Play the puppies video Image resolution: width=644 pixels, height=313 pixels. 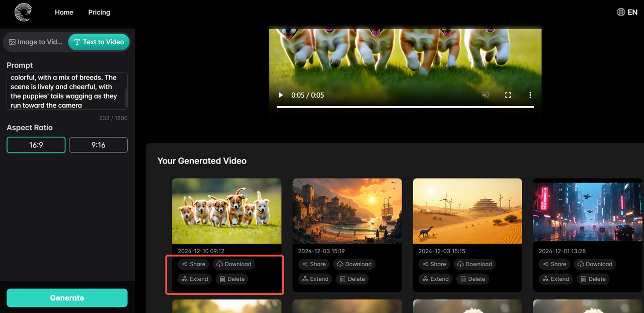click(281, 95)
